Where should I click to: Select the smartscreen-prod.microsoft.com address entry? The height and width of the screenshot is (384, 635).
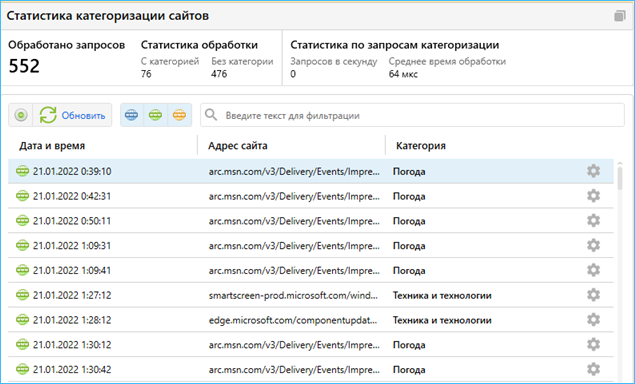[x=294, y=295]
